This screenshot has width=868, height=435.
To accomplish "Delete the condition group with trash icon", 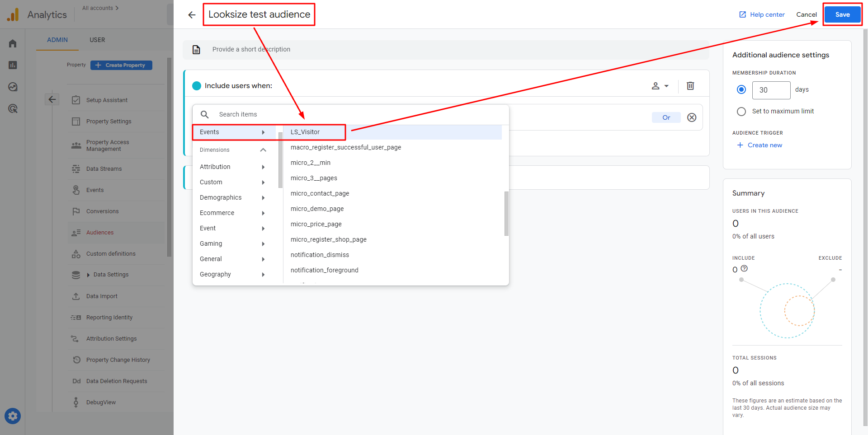I will click(690, 86).
